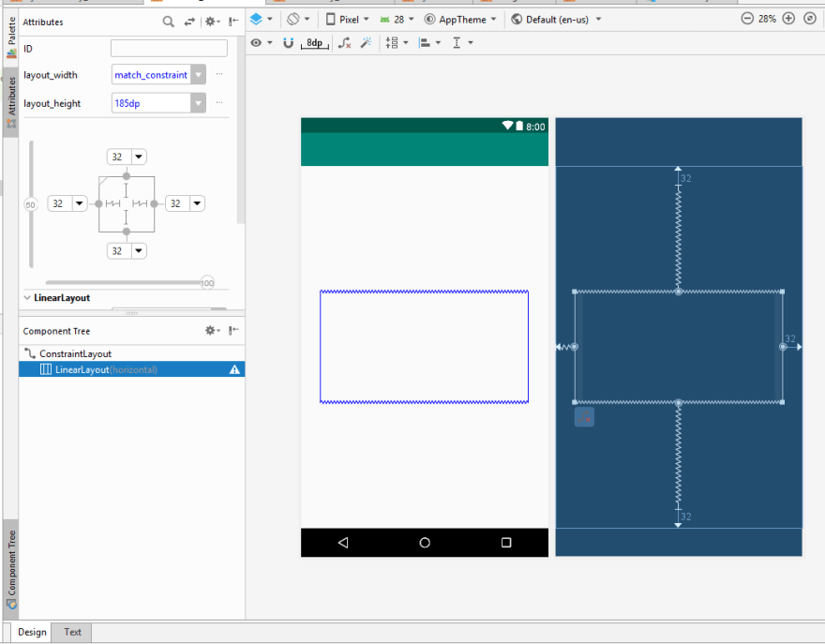Zoom out the design surface

[747, 19]
